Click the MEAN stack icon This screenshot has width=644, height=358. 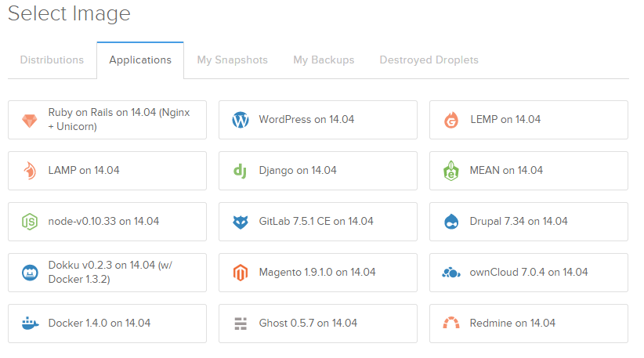451,171
